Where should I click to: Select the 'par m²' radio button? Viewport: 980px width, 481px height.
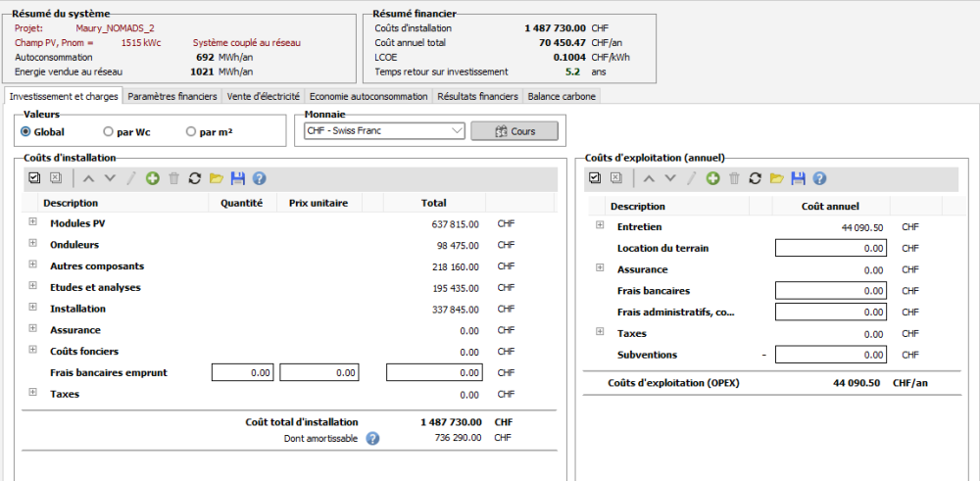[x=191, y=131]
